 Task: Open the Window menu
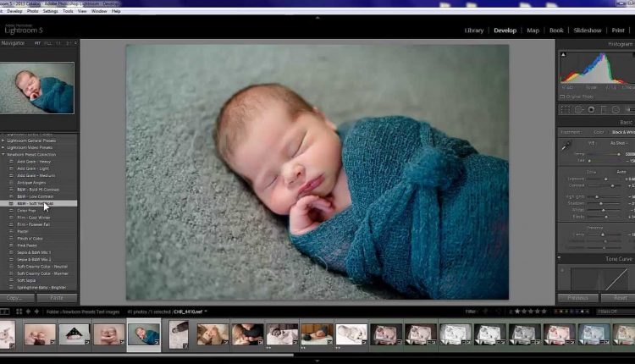pyautogui.click(x=99, y=11)
